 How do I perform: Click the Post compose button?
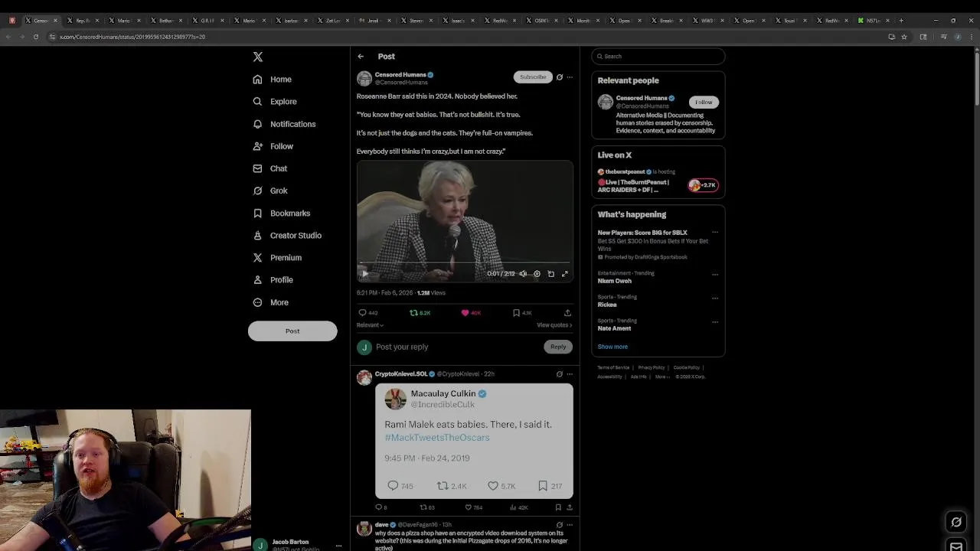[292, 331]
